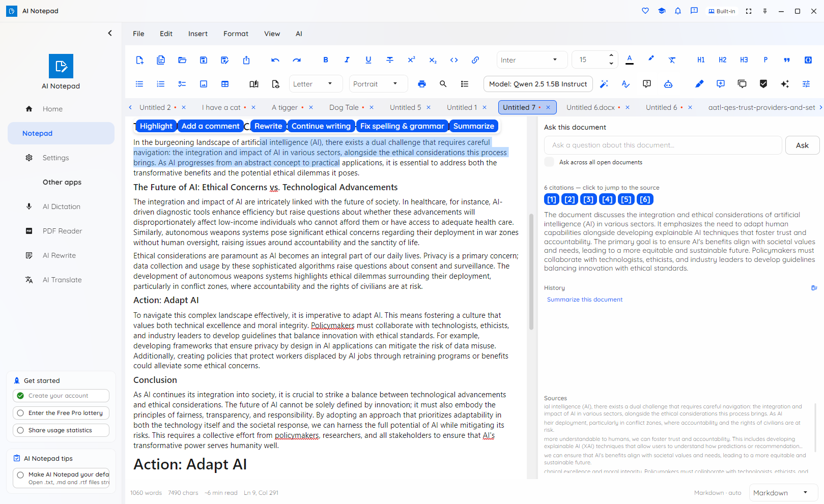Increase font size with the up stepper arrow

611,56
